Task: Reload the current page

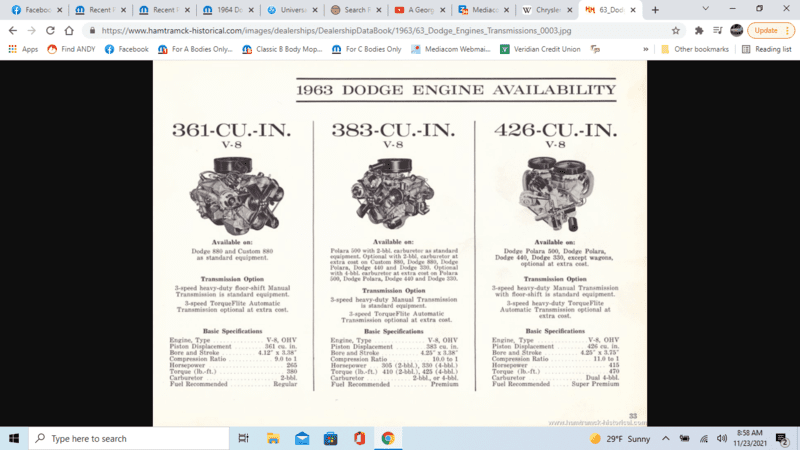Action: click(50, 31)
